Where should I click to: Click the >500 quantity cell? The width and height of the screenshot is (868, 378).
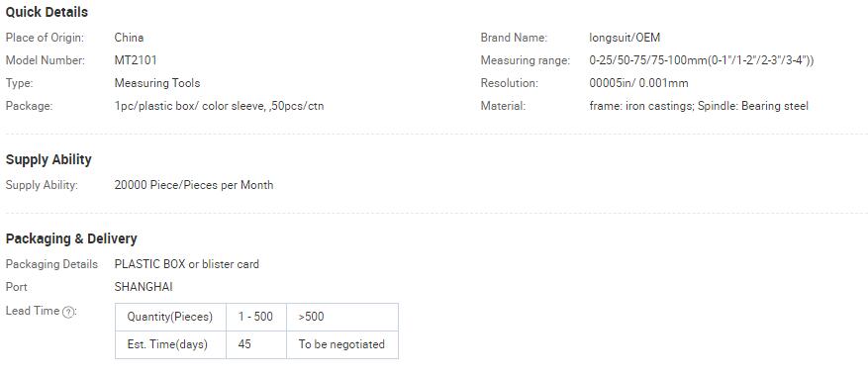point(342,317)
